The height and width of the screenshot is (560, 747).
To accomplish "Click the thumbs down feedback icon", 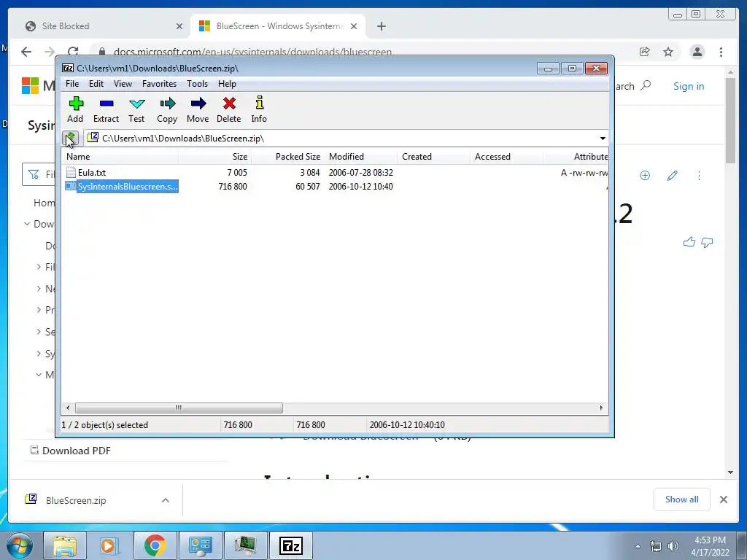I will [707, 242].
